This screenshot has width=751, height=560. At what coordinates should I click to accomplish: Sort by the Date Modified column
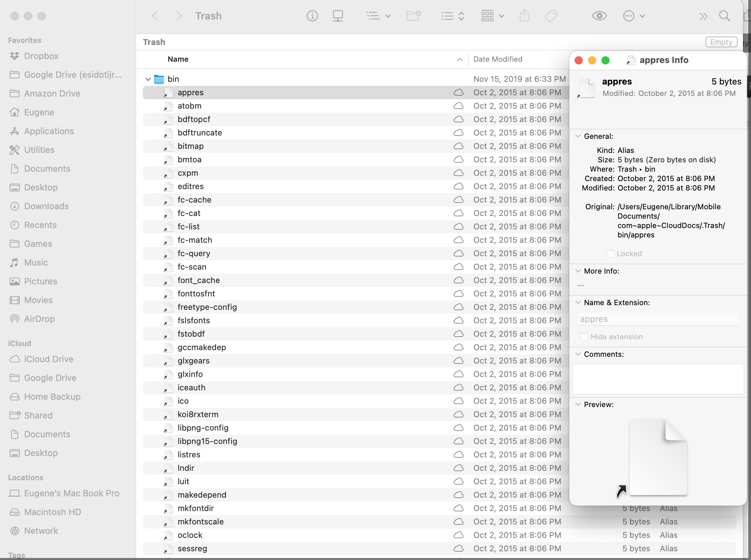tap(498, 59)
